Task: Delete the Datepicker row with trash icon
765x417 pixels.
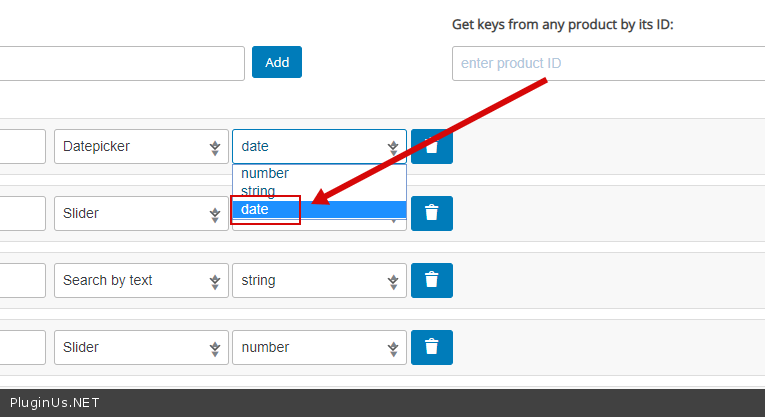Action: point(431,146)
